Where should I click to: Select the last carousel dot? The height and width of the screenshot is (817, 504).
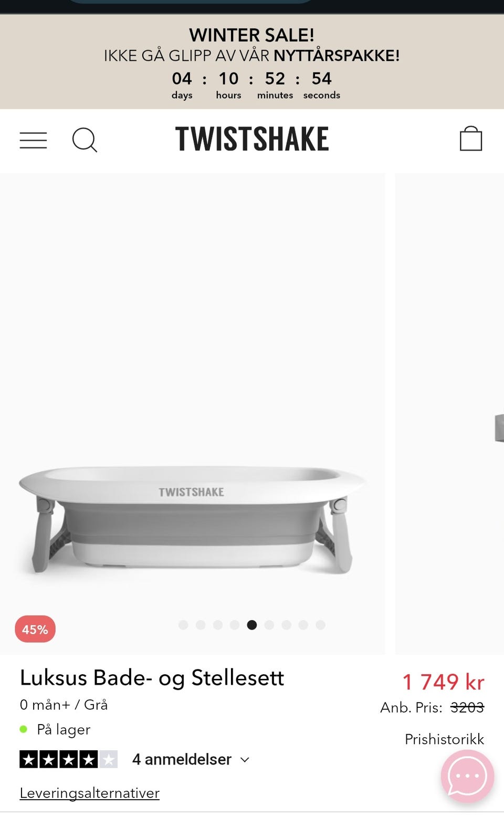pos(320,625)
